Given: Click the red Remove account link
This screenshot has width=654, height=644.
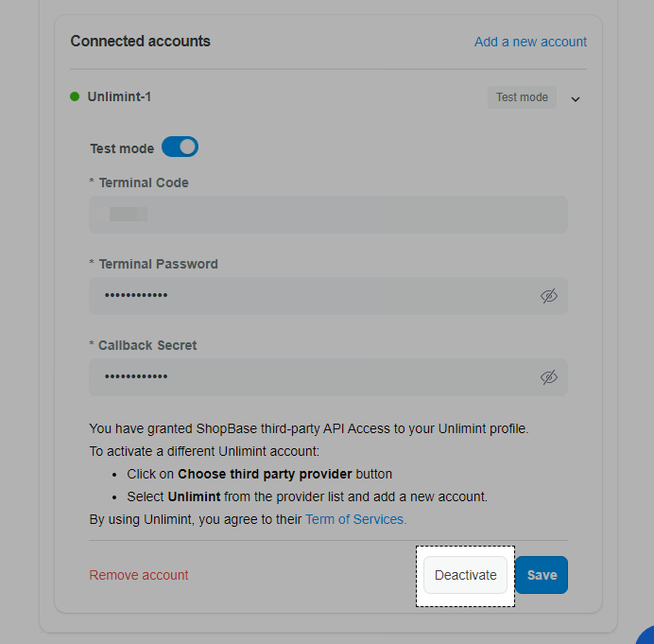Looking at the screenshot, I should tap(139, 575).
